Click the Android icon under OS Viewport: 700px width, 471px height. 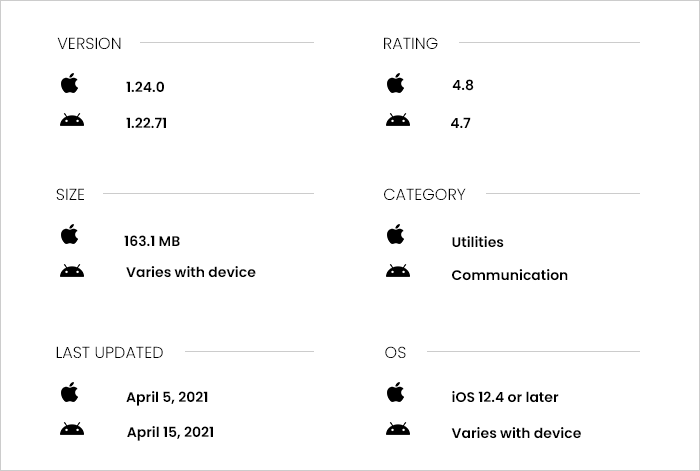(x=398, y=429)
